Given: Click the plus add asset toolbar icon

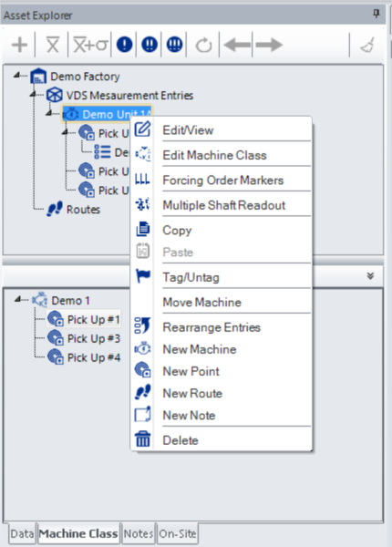Looking at the screenshot, I should [x=19, y=45].
